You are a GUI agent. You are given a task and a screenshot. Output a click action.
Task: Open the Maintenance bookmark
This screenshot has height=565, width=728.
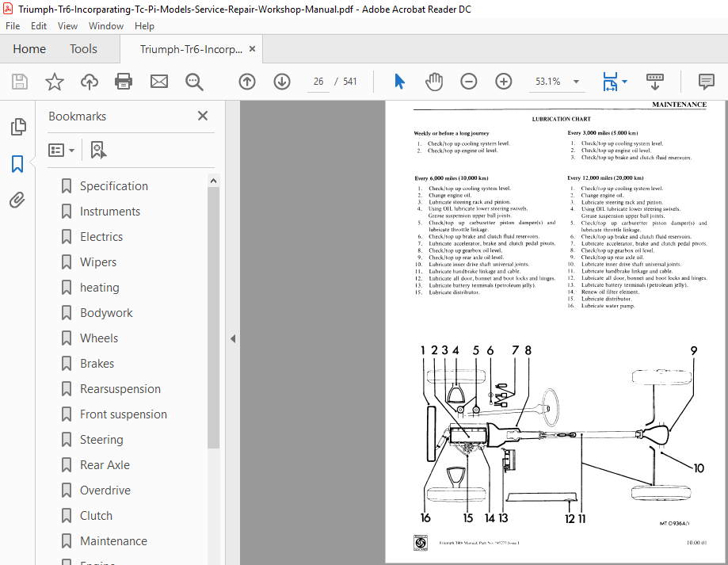113,541
